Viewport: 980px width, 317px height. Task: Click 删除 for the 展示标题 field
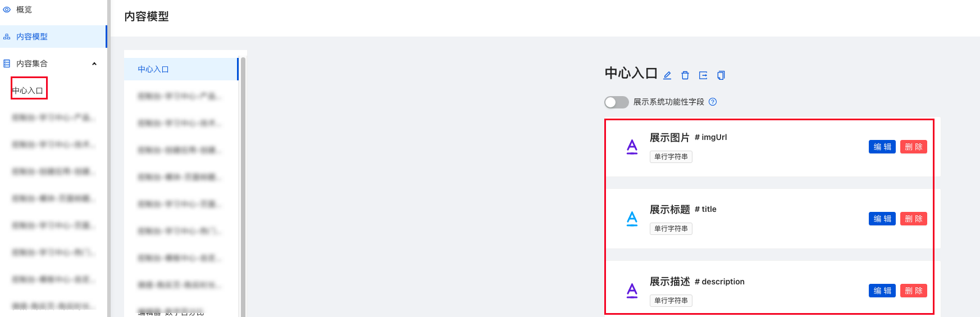pos(914,219)
